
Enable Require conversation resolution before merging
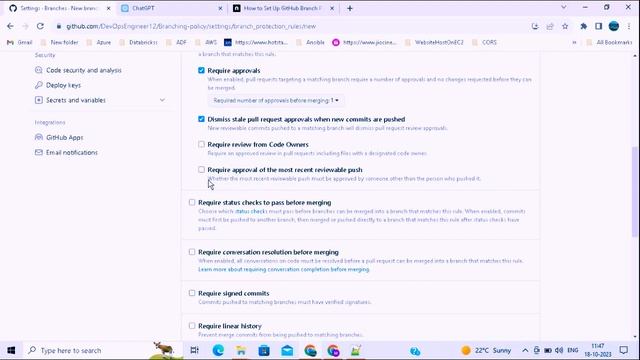192,252
